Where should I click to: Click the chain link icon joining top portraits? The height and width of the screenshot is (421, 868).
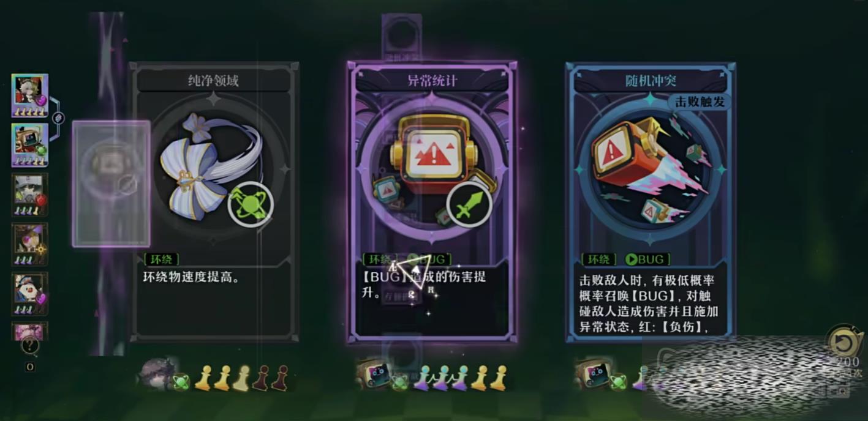point(58,117)
